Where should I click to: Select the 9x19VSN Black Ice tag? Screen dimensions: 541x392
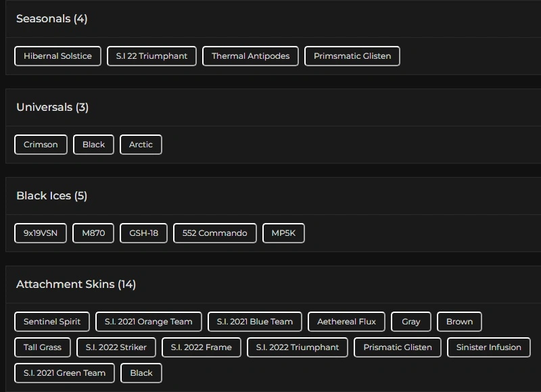pyautogui.click(x=41, y=233)
